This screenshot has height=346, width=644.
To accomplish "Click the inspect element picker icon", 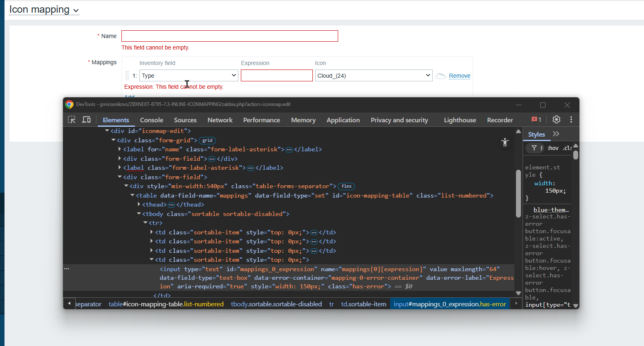I will click(x=72, y=119).
